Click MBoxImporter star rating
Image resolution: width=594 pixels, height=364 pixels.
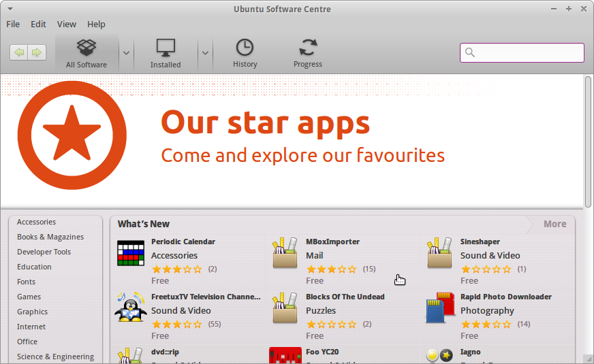click(x=332, y=269)
